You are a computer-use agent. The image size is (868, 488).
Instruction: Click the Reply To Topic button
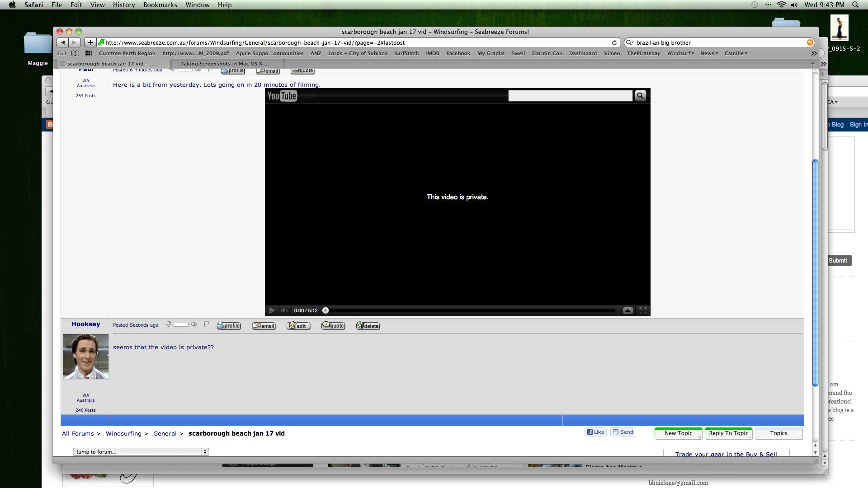pos(728,433)
